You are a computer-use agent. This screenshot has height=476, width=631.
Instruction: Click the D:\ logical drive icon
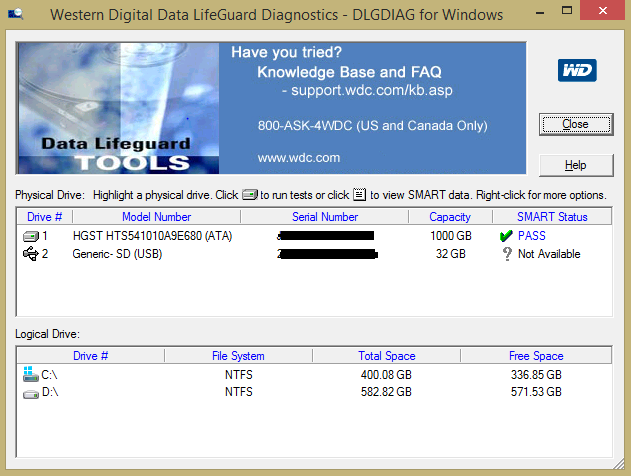pos(31,394)
